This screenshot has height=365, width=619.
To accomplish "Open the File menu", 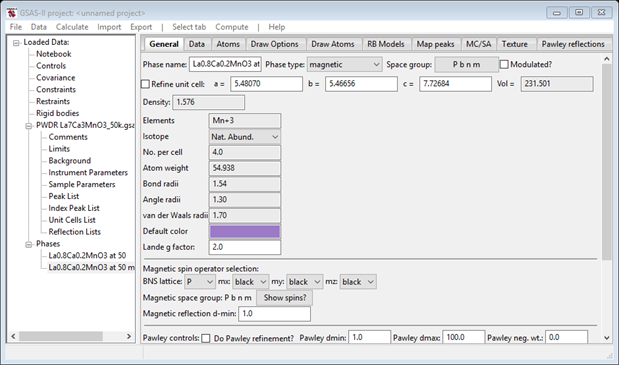I will (16, 27).
